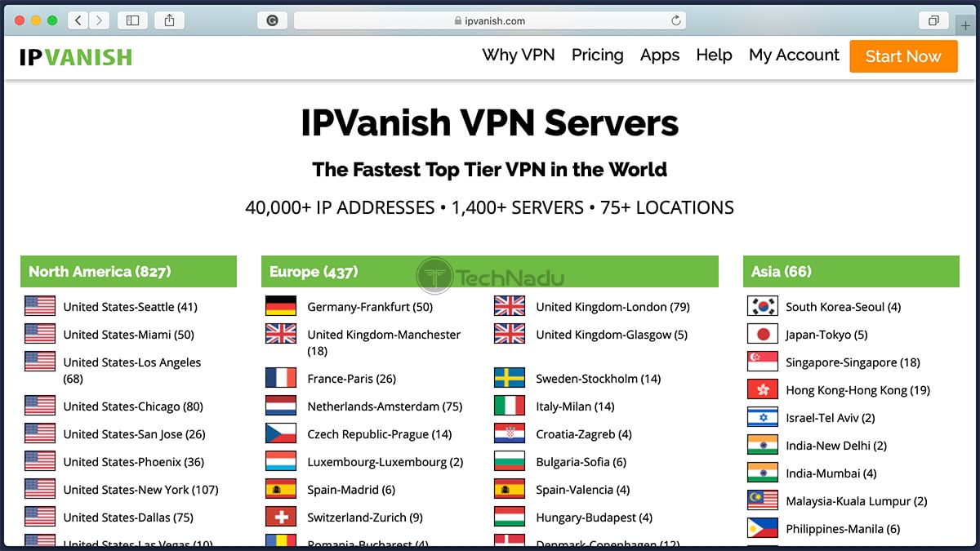Click the IPVanish logo
The width and height of the screenshot is (980, 551).
[75, 56]
